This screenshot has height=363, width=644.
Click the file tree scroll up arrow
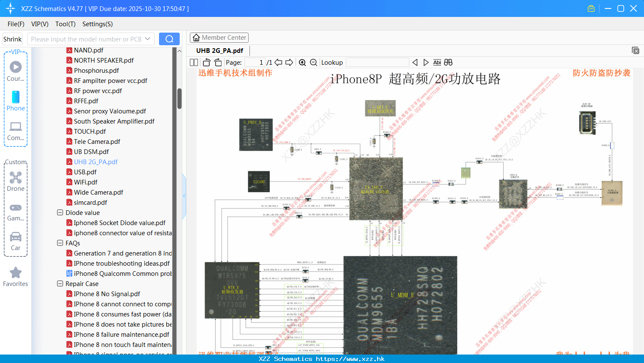(179, 51)
